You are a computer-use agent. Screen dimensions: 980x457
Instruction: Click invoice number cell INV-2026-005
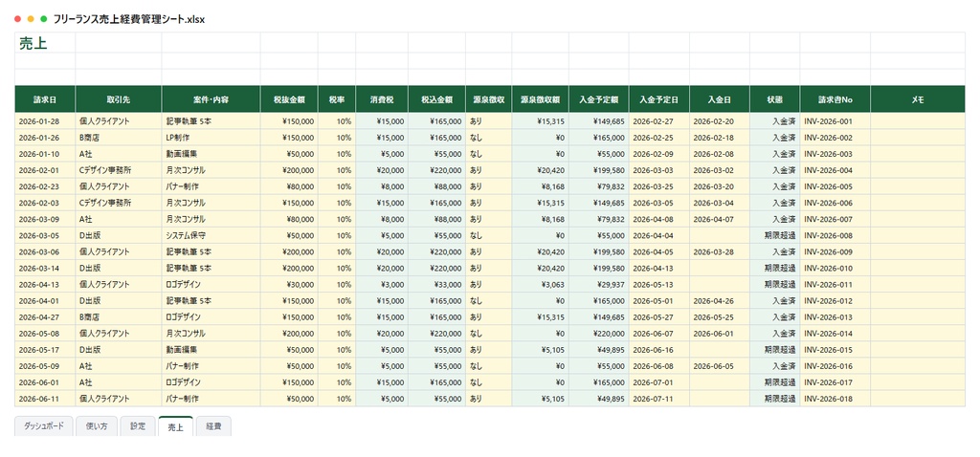click(x=835, y=186)
